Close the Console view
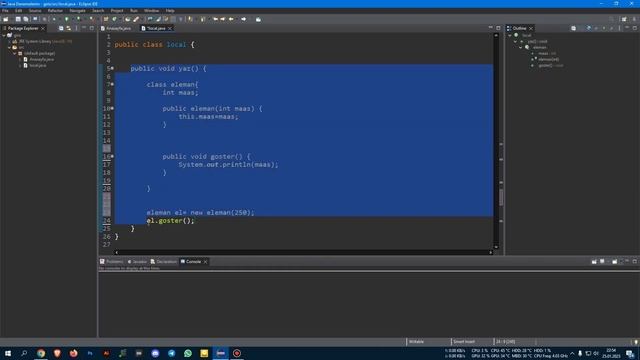Screen dimensions: 640x360 [205, 262]
